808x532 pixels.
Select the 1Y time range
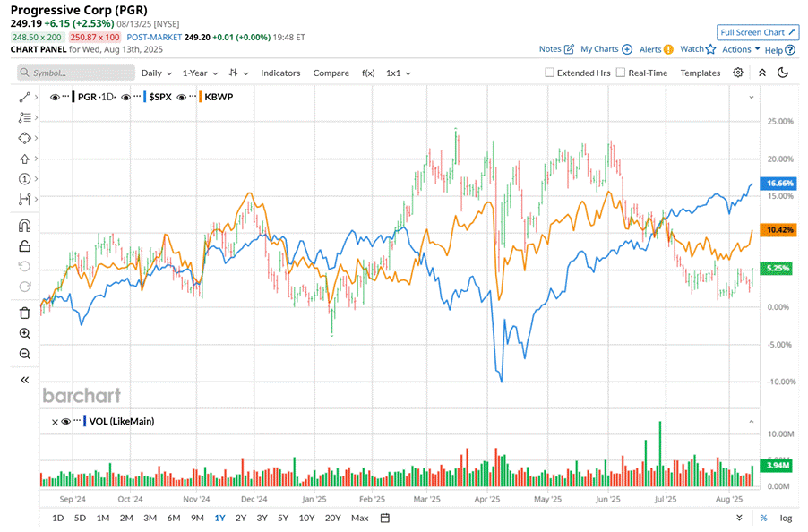click(x=220, y=518)
